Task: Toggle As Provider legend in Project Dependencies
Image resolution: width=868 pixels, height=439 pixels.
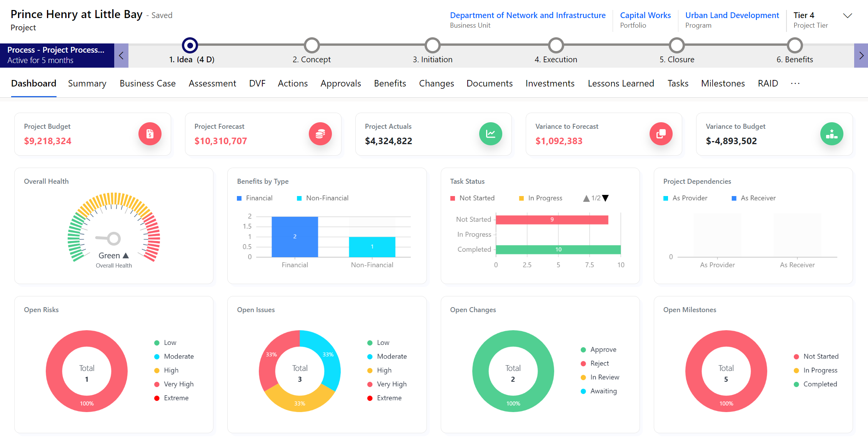Action: (685, 198)
